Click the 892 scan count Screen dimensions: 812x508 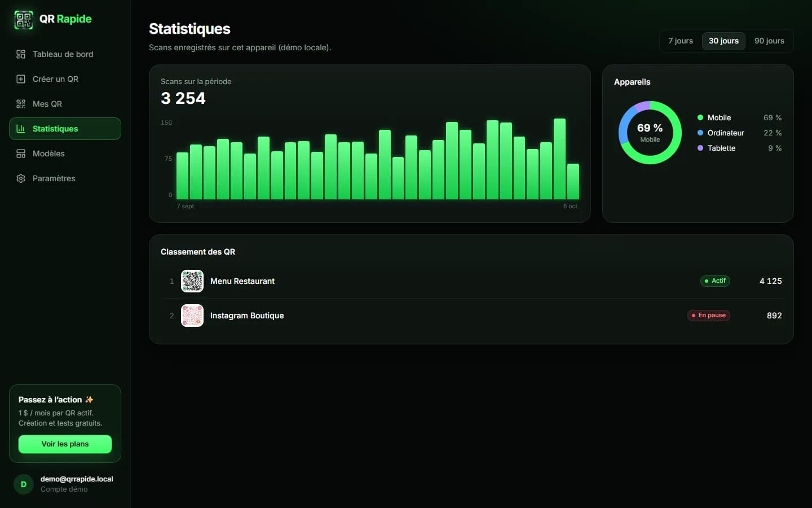(x=774, y=316)
